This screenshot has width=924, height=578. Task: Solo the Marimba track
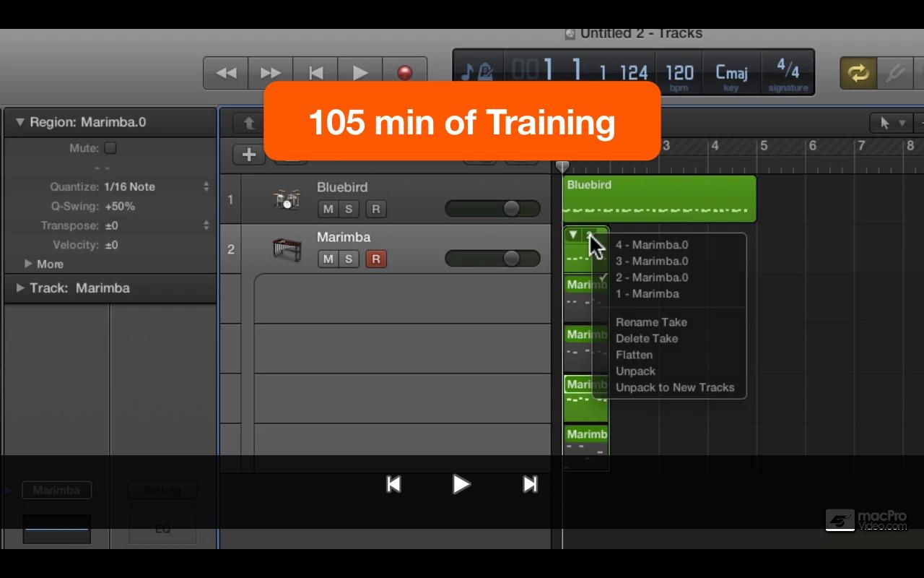click(349, 259)
